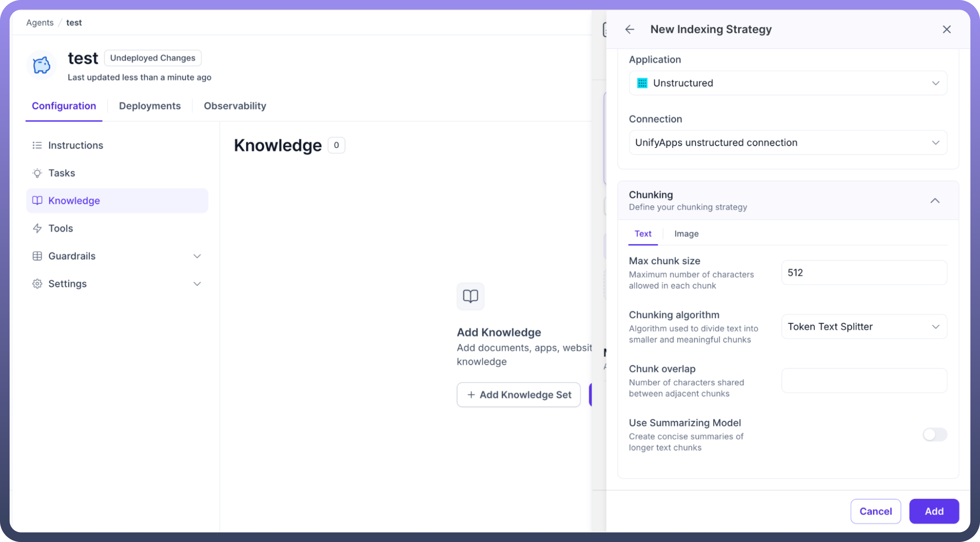The height and width of the screenshot is (542, 980).
Task: Collapse the Chunking section
Action: (935, 200)
